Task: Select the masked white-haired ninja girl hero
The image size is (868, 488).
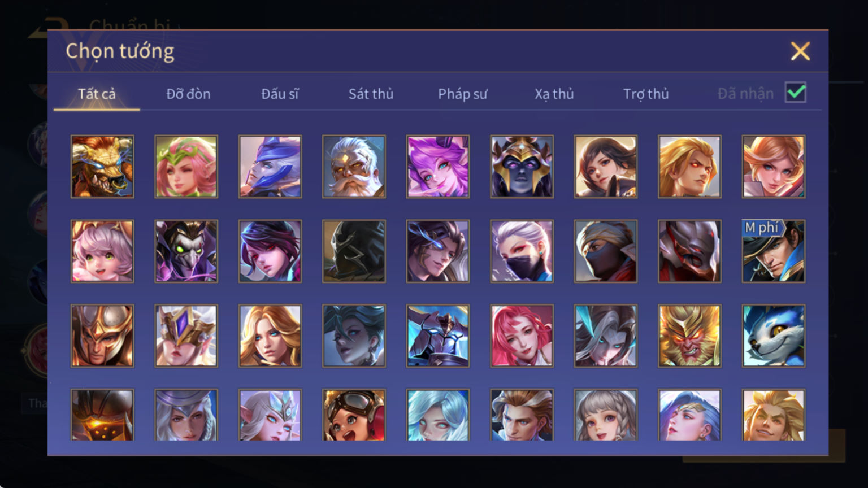Action: point(522,251)
